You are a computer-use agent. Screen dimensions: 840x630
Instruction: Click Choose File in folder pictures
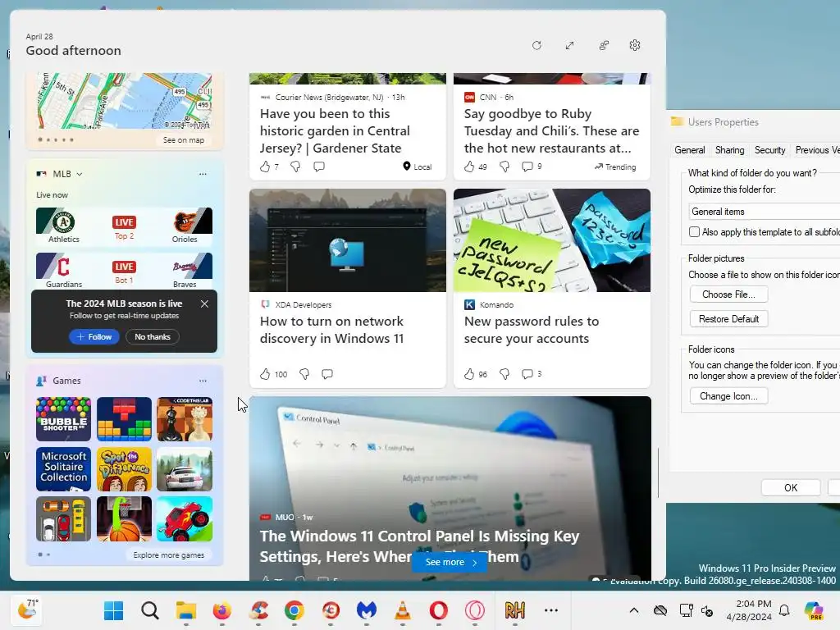click(728, 294)
